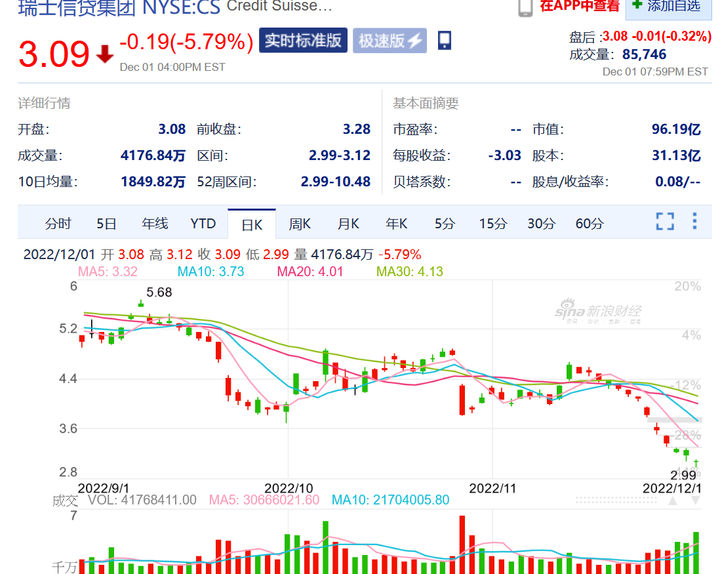Viewport: 720px width, 574px height.
Task: Click the MA30: 4.13 legend label
Action: pos(410,271)
